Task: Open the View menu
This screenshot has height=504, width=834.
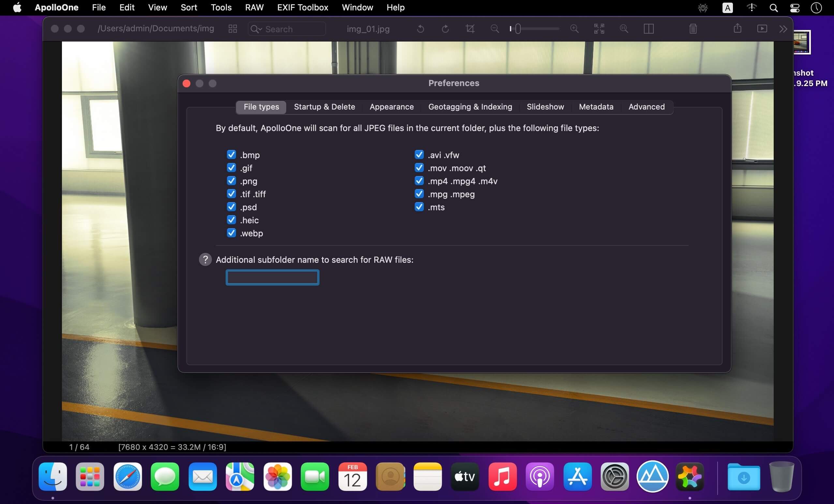Action: pos(157,7)
